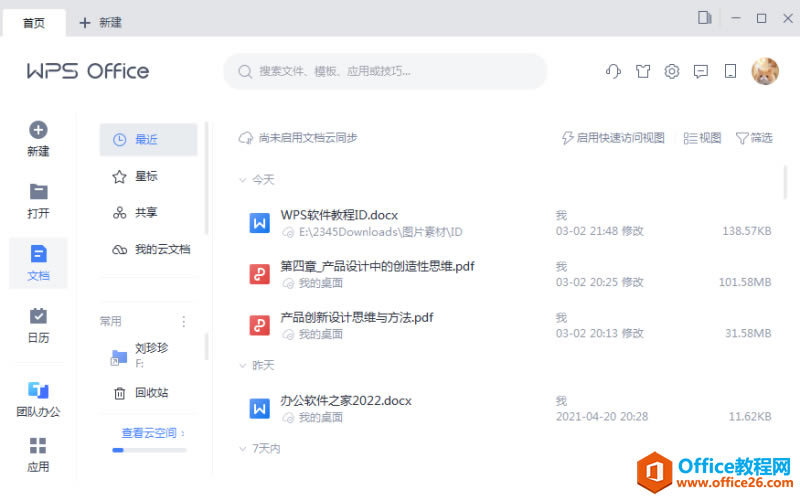800x500 pixels.
Task: Click the 101.58MB file size
Action: coord(745,282)
